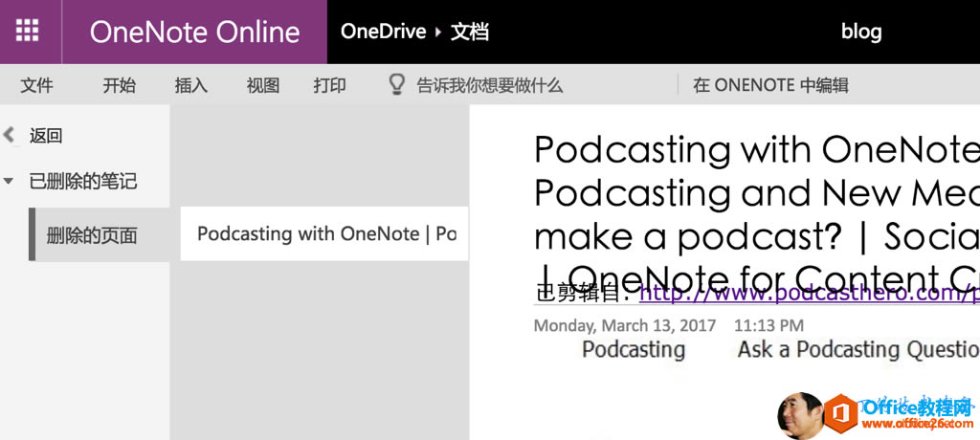The width and height of the screenshot is (980, 440).
Task: Open the app launcher grid icon
Action: tap(27, 31)
